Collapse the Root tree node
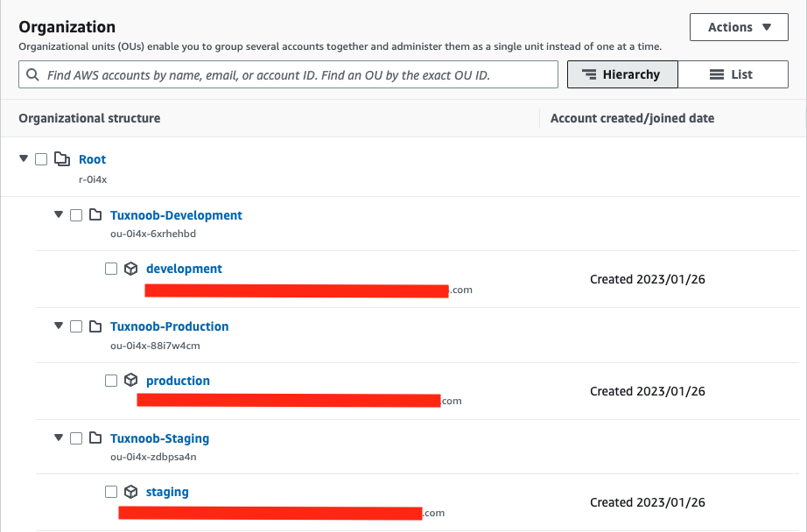 (x=24, y=159)
